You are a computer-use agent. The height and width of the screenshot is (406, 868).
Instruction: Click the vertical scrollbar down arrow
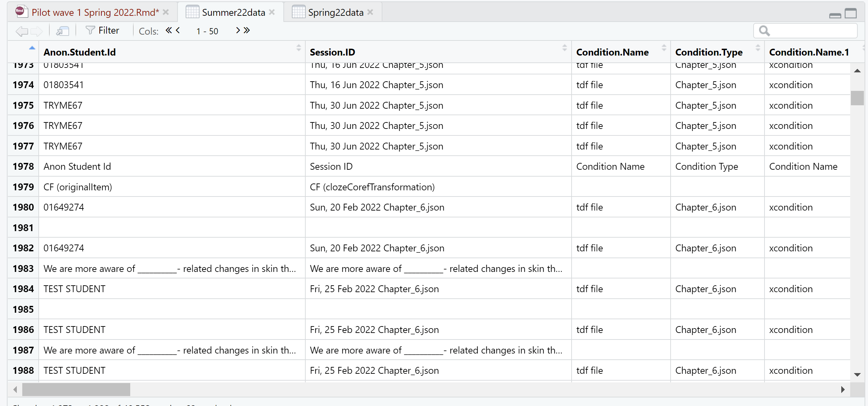(x=858, y=374)
